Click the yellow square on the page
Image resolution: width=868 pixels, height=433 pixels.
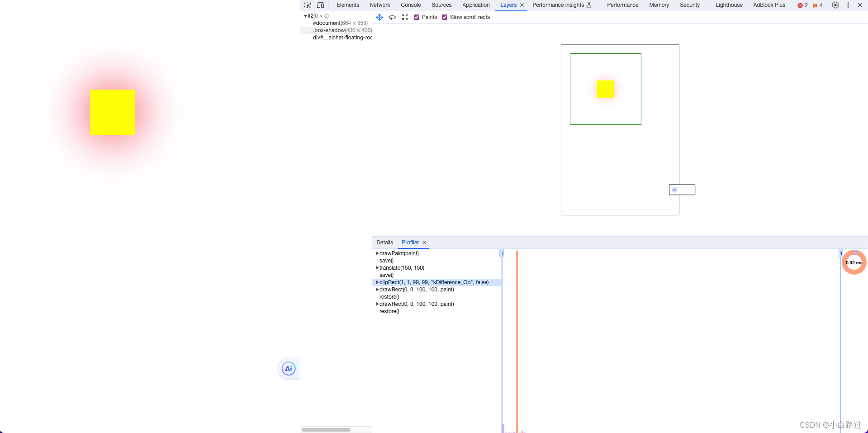pyautogui.click(x=113, y=112)
